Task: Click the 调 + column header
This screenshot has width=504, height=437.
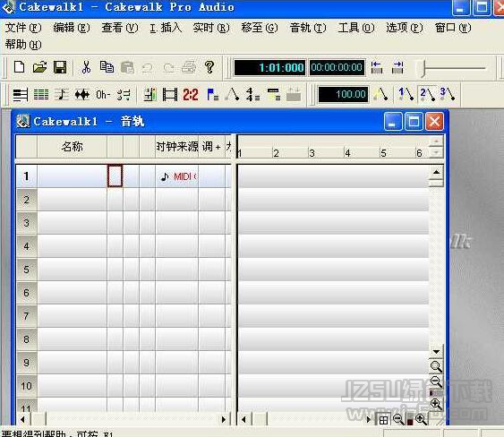Action: (211, 147)
